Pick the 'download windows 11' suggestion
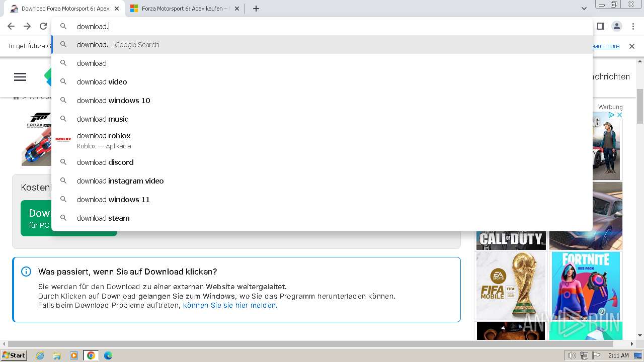 click(x=322, y=200)
